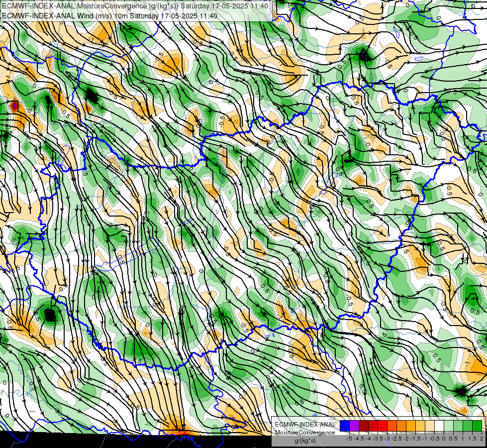This screenshot has height=448, width=487.
Task: Click the -2.5 tick value in the legend
Action: [396, 439]
